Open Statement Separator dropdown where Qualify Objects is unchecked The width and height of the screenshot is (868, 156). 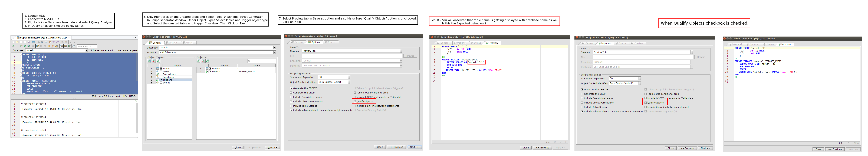(349, 77)
